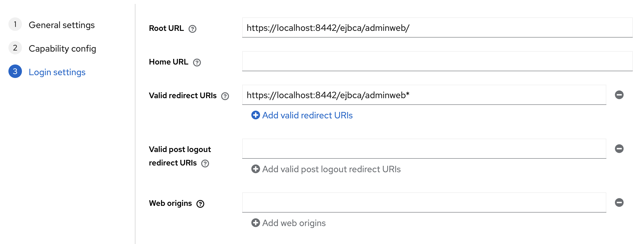The width and height of the screenshot is (644, 244).
Task: Click the Valid redirect URIs input field
Action: 424,95
